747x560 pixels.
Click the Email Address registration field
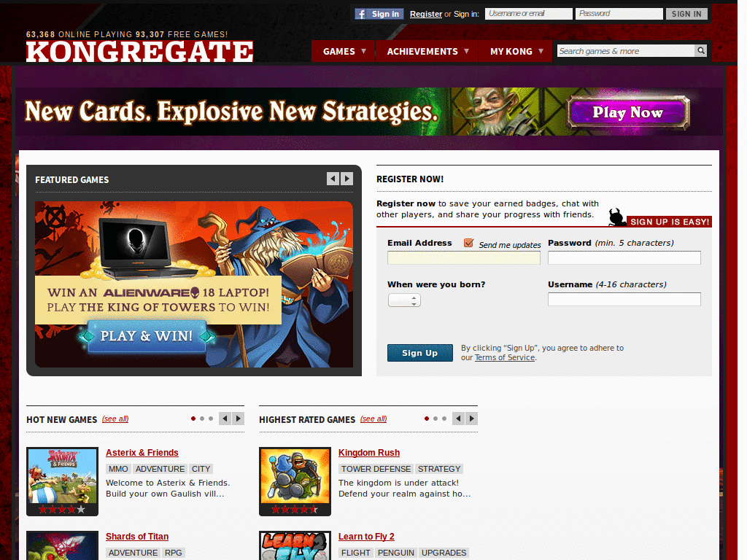coord(464,257)
